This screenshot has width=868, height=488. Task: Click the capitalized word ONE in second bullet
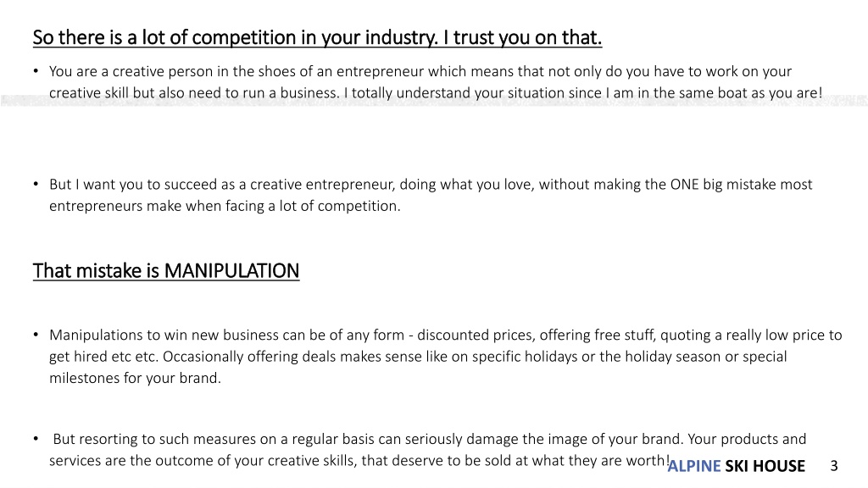coord(684,184)
